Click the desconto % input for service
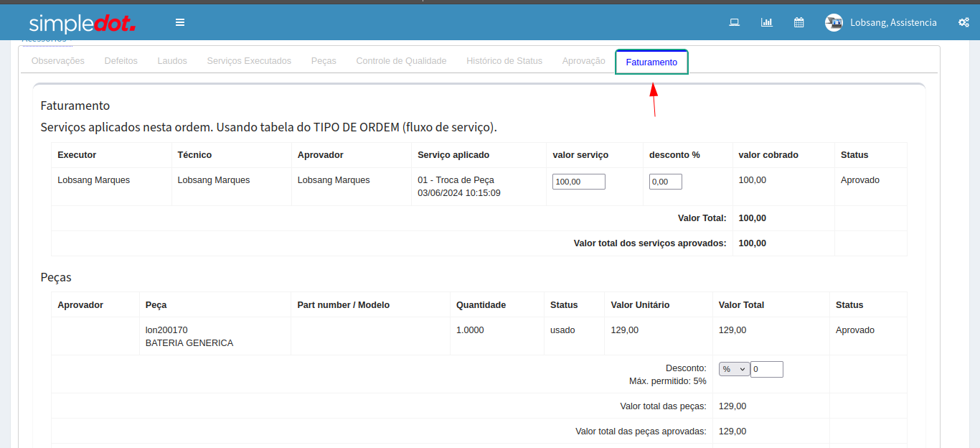Image resolution: width=980 pixels, height=448 pixels. tap(665, 182)
